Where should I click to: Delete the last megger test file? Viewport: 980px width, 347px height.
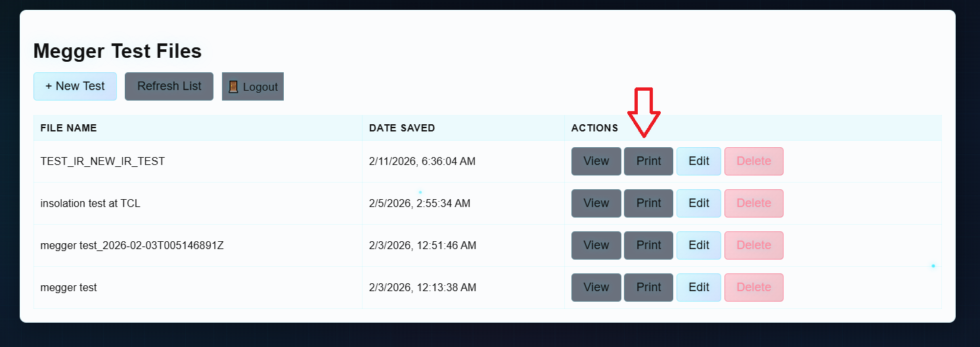[753, 287]
